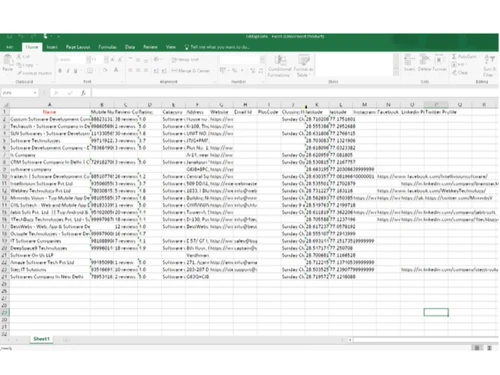
Task: Switch to Page Layout view in status bar
Action: point(489,348)
